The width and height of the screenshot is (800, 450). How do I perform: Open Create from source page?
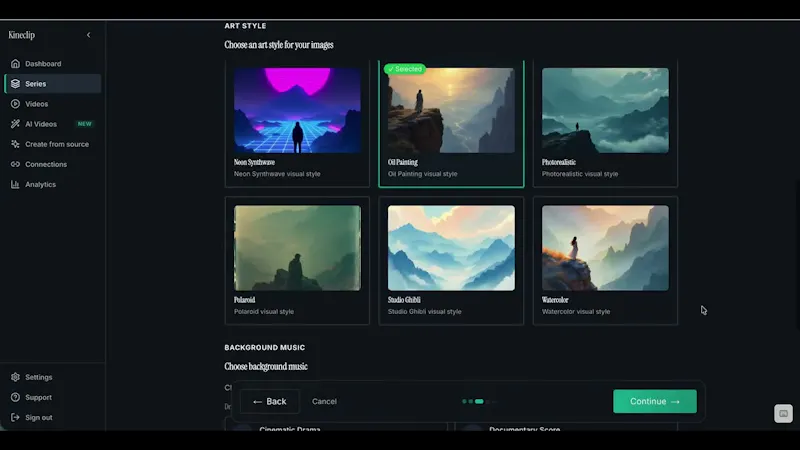tap(53, 144)
